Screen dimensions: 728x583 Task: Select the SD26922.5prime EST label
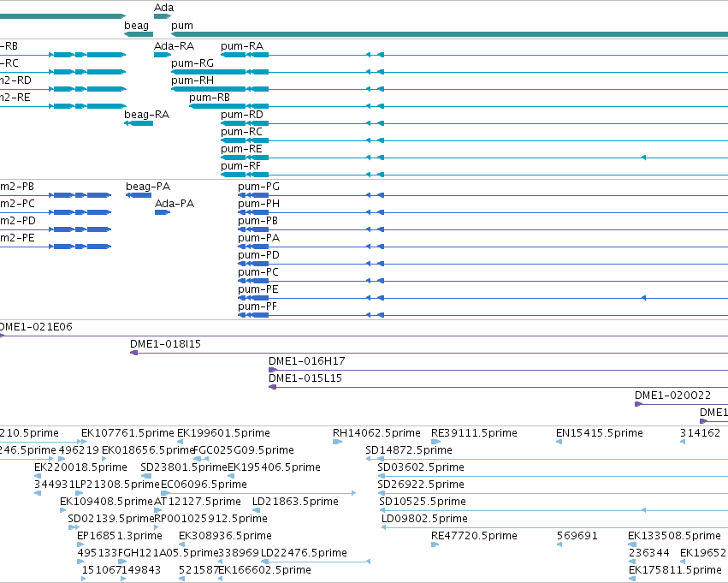[421, 485]
